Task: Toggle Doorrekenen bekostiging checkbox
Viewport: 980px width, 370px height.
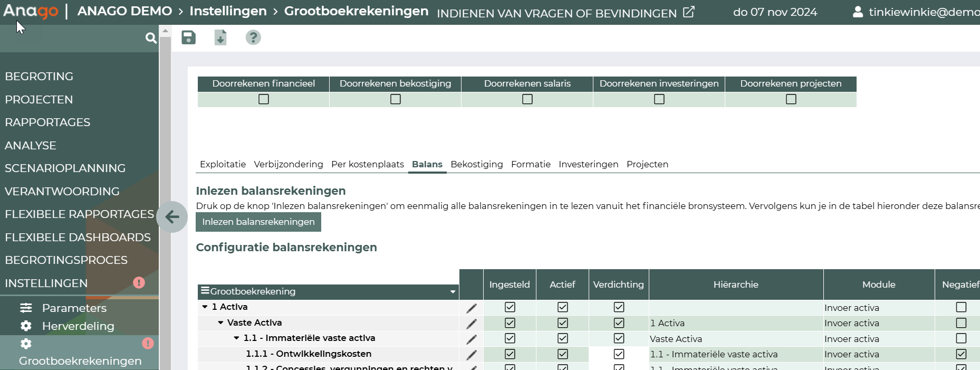Action: point(396,99)
